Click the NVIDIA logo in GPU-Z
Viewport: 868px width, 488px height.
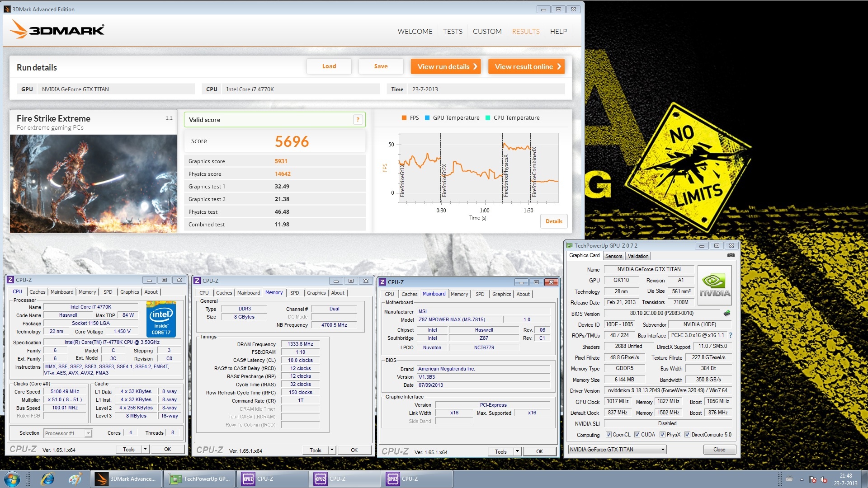point(715,284)
